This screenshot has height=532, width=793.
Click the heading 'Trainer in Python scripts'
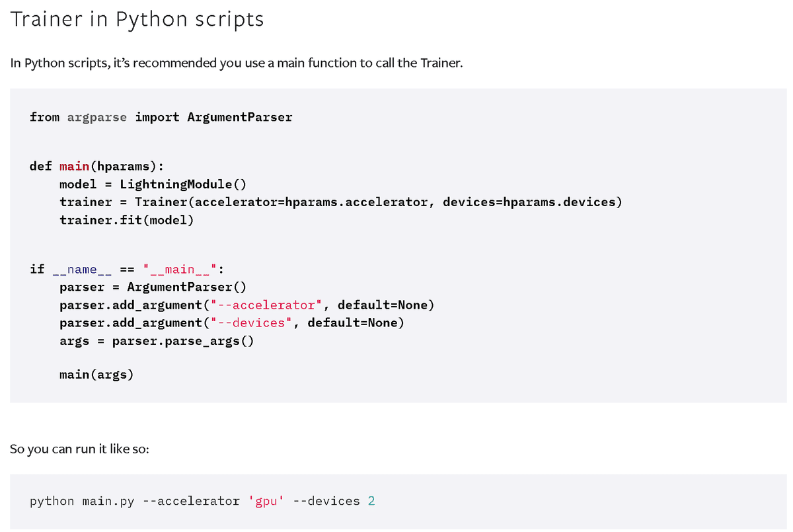[x=137, y=19]
